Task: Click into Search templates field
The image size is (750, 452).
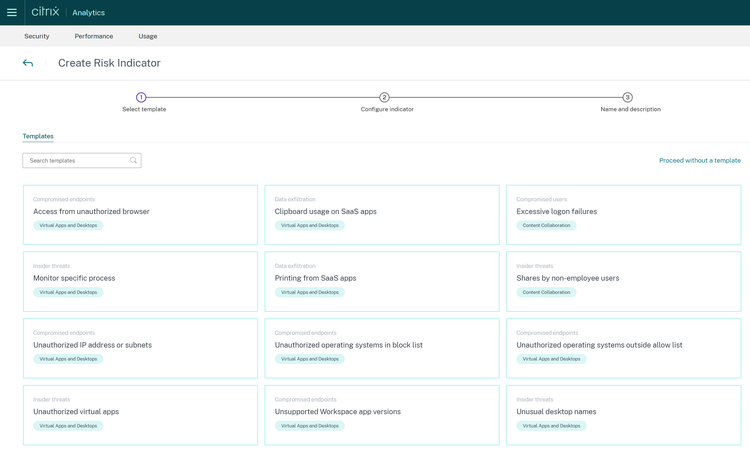Action: [x=82, y=160]
